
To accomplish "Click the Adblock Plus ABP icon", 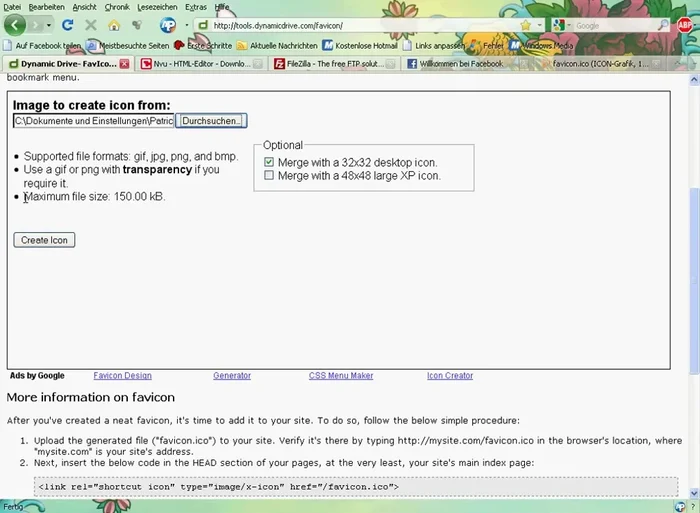I will (685, 25).
